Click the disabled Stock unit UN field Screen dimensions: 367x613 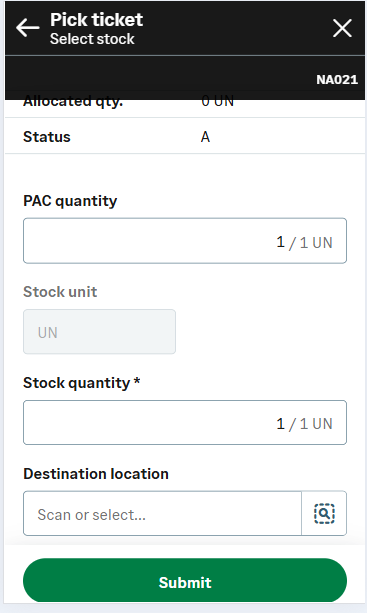tap(99, 332)
